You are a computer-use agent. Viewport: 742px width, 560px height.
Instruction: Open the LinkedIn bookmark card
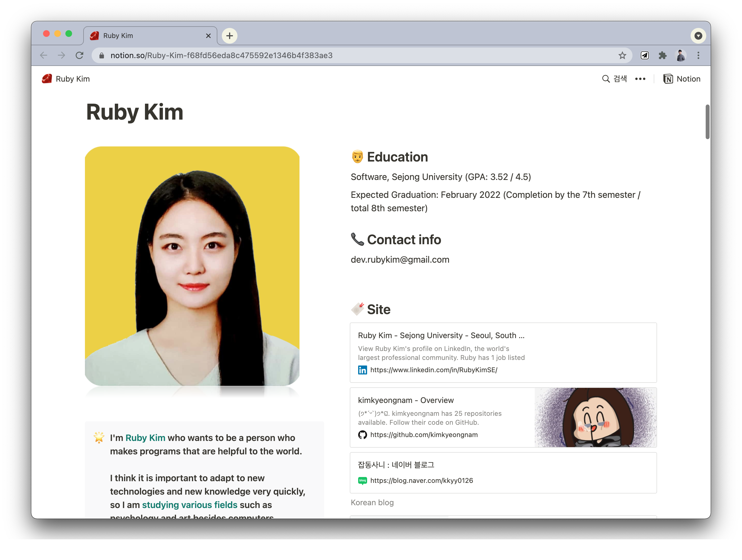tap(503, 353)
